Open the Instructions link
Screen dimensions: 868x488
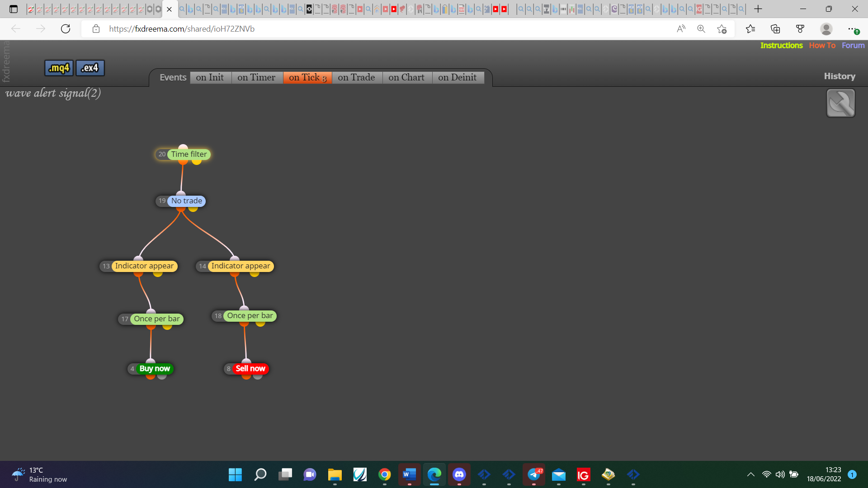[781, 45]
